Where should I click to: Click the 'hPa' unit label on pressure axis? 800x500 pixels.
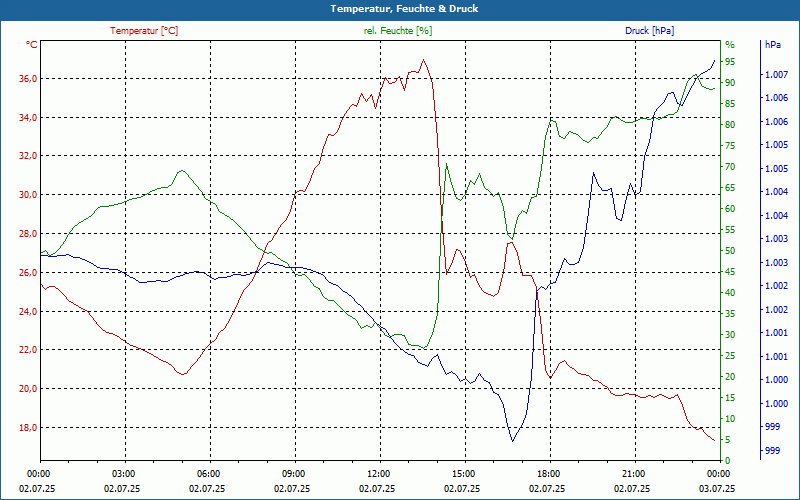[x=772, y=45]
